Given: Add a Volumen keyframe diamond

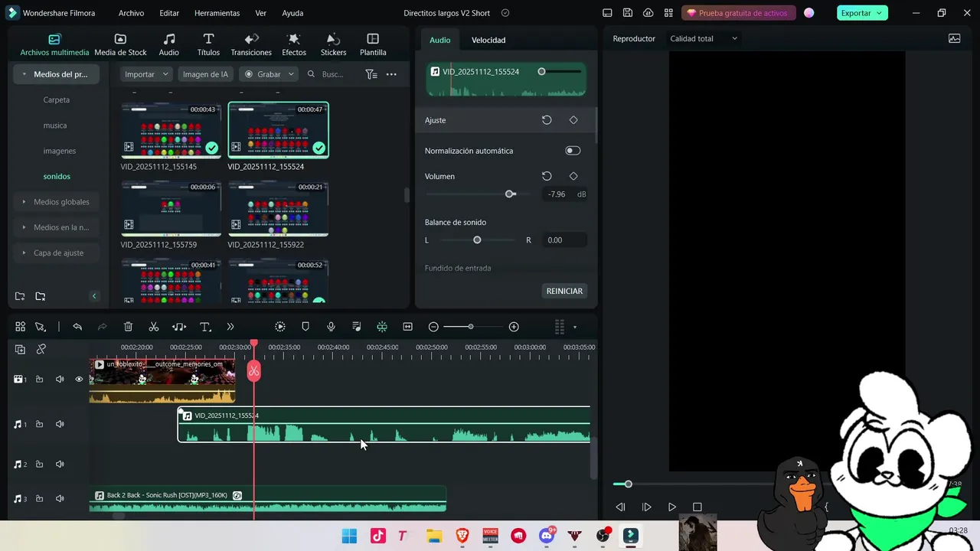Looking at the screenshot, I should point(573,176).
